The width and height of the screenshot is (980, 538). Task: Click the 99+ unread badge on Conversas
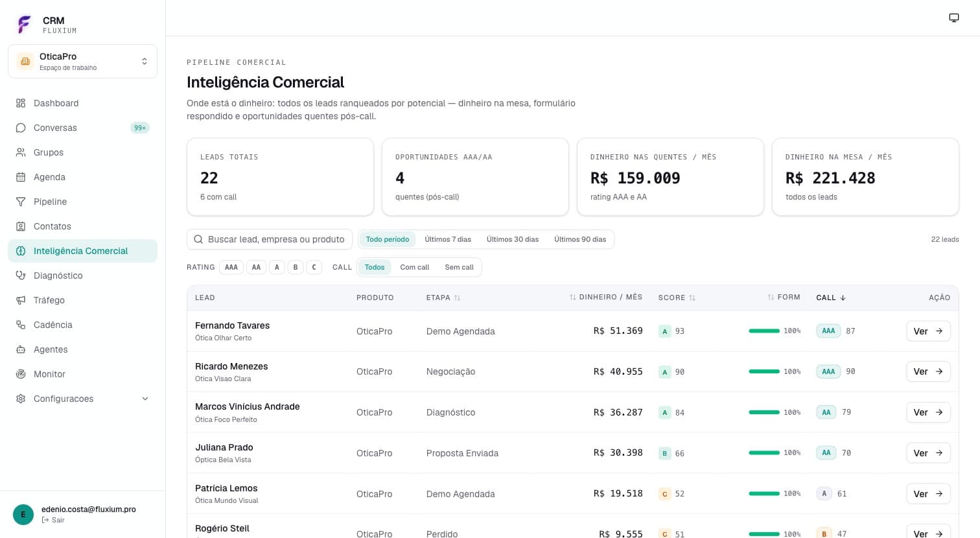[x=140, y=128]
